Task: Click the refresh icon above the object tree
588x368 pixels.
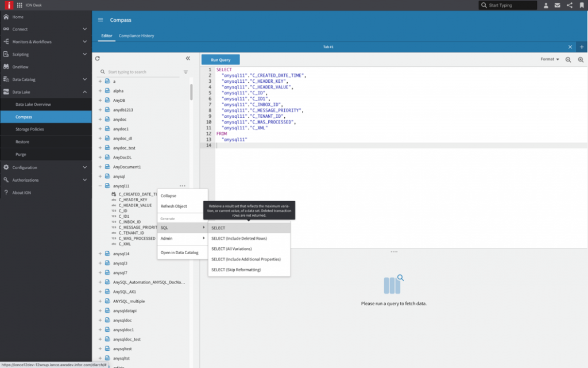Action: tap(98, 58)
